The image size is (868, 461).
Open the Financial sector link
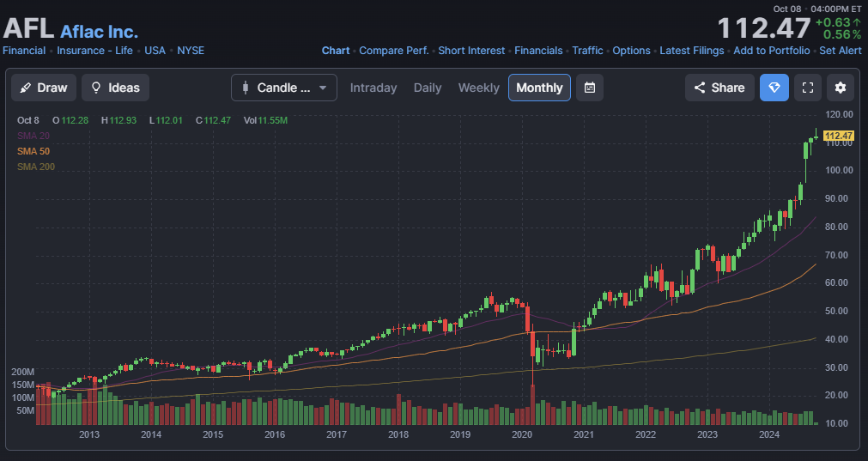24,51
